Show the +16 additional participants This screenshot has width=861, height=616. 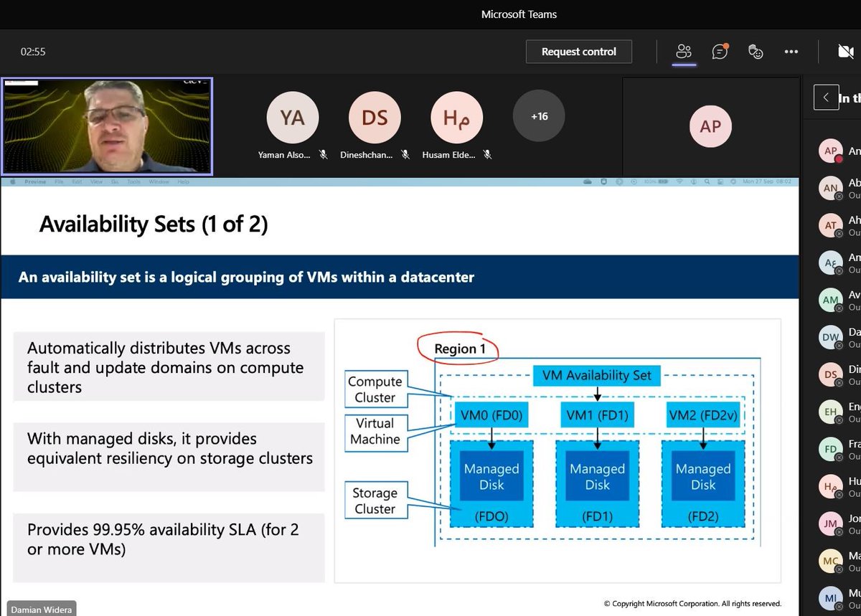tap(539, 116)
